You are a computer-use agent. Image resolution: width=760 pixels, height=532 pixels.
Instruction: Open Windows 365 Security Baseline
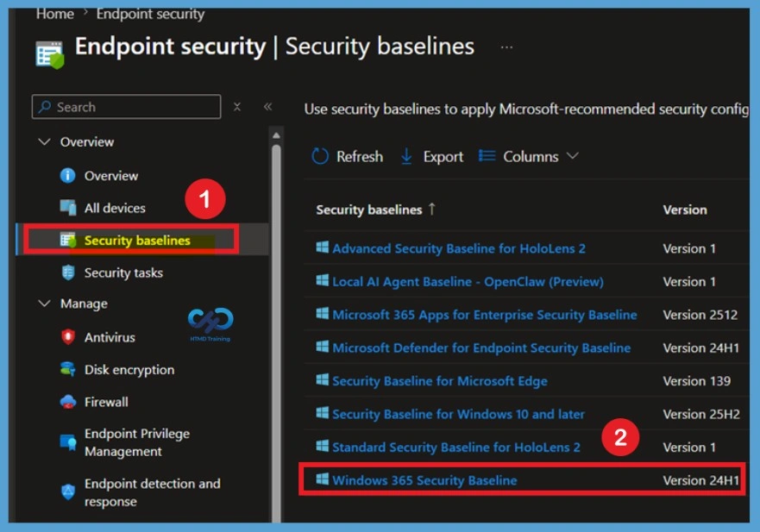[424, 480]
